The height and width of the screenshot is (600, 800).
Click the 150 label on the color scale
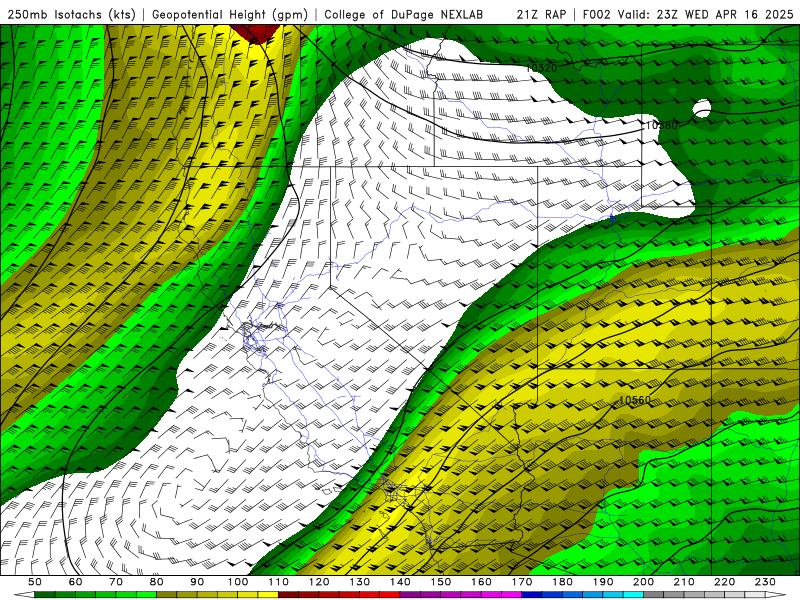pos(441,582)
